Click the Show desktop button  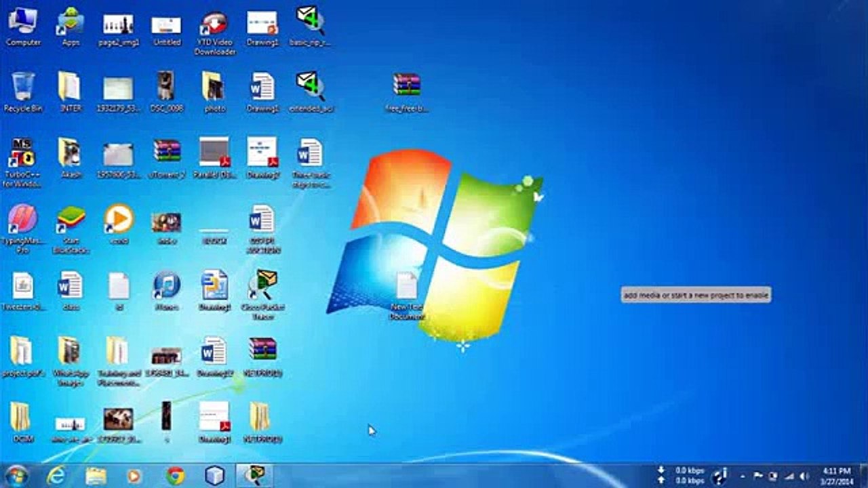point(863,476)
